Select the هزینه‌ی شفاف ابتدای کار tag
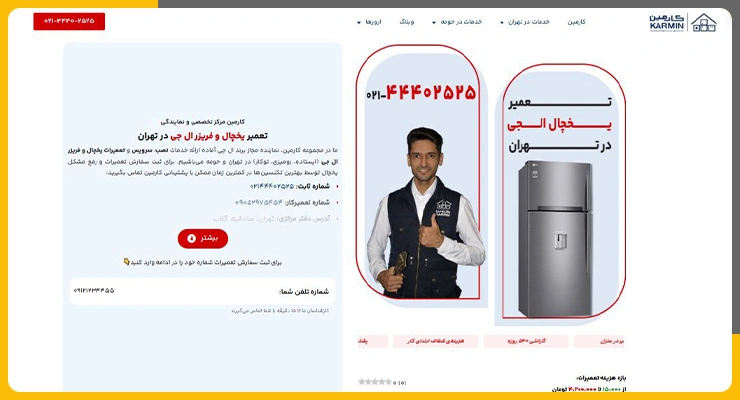Image resolution: width=740 pixels, height=400 pixels. (436, 341)
